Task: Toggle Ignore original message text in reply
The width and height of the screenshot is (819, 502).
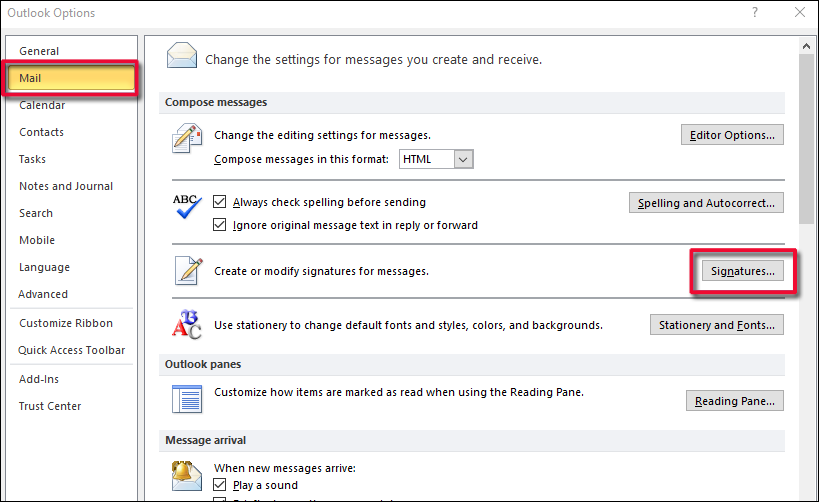Action: 219,225
